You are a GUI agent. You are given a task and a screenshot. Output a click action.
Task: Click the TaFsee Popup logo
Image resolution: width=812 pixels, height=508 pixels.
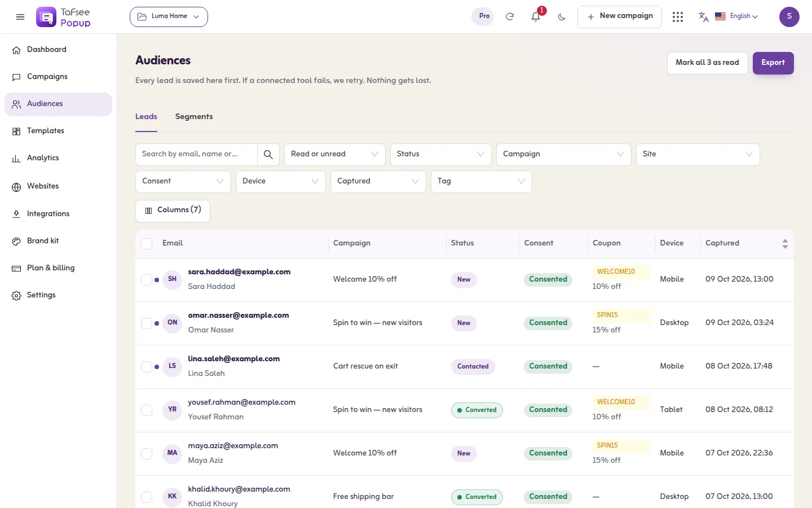point(63,17)
